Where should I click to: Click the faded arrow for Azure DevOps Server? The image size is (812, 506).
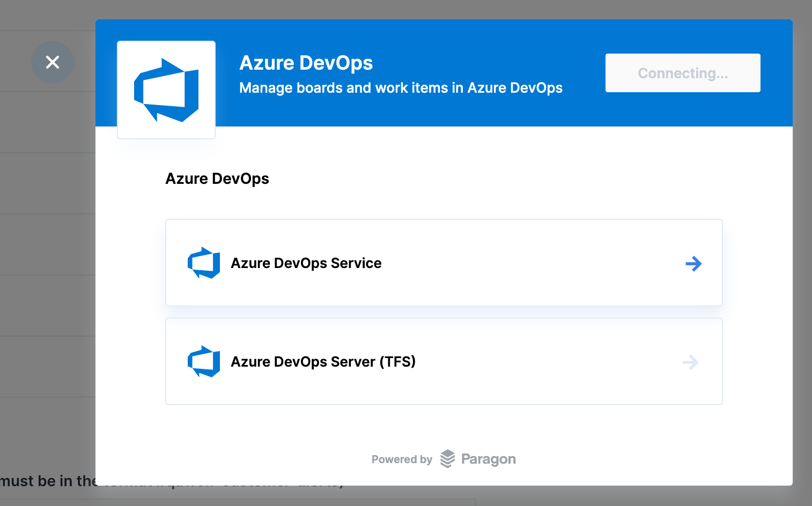click(x=690, y=362)
